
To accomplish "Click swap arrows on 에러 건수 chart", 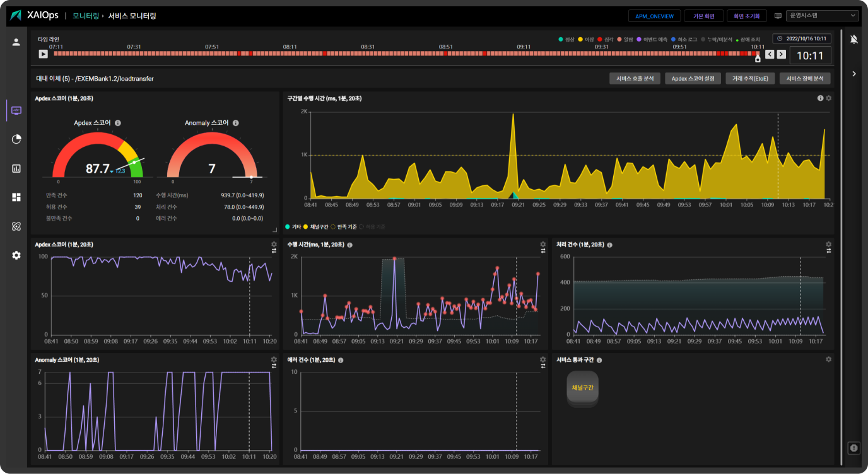I will (542, 366).
